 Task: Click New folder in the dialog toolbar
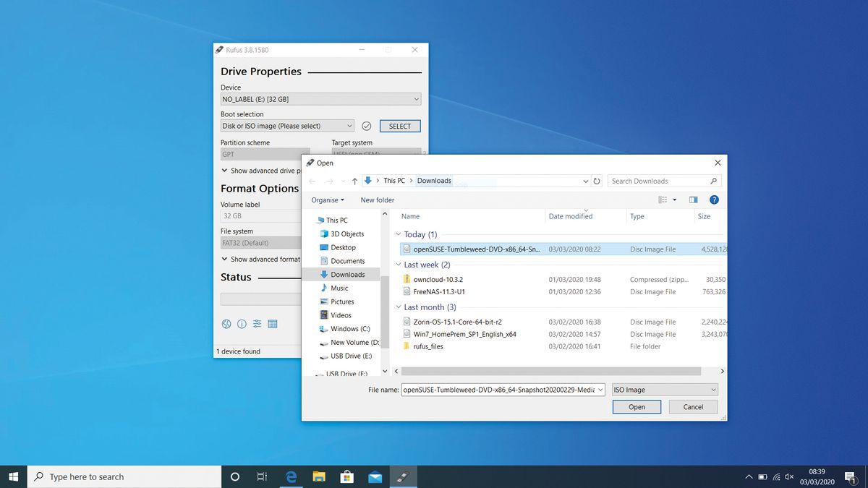[377, 200]
